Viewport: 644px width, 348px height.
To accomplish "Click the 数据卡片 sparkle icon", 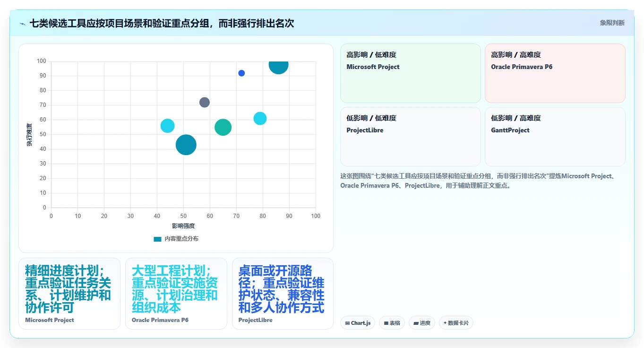I will point(445,323).
